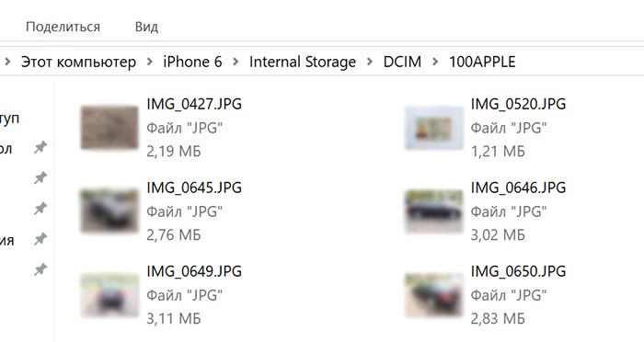Select IMG_0649.JPG thumbnail
Screen dimensions: 644x342
[109, 295]
